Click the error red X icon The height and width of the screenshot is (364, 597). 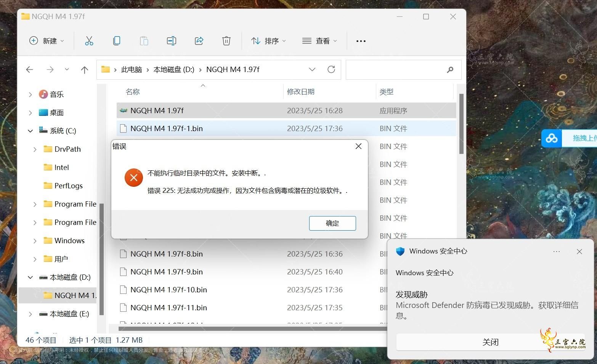tap(133, 178)
